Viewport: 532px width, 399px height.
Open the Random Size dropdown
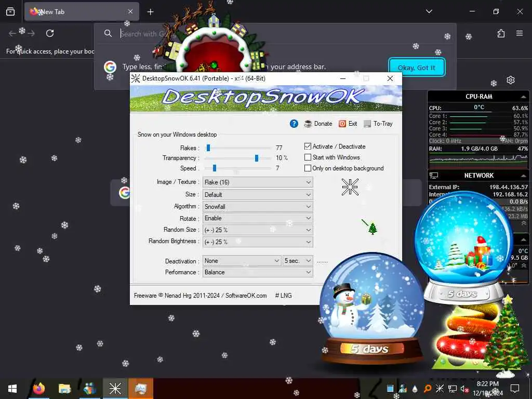258,230
